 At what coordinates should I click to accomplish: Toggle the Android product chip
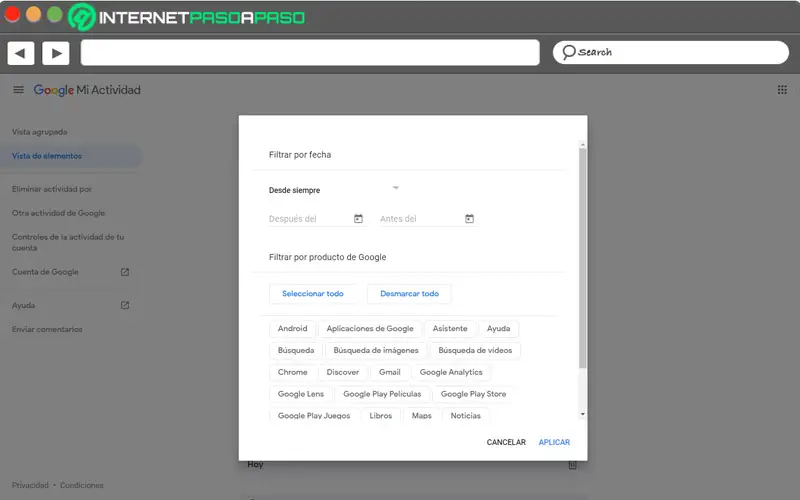[x=292, y=329]
